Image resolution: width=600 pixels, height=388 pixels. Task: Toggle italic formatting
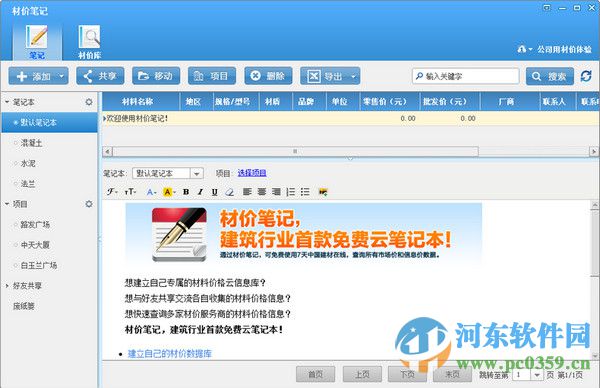click(200, 192)
